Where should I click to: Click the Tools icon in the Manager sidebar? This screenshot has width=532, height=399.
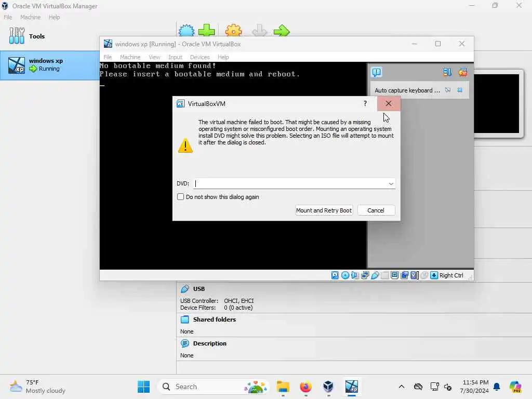(17, 36)
